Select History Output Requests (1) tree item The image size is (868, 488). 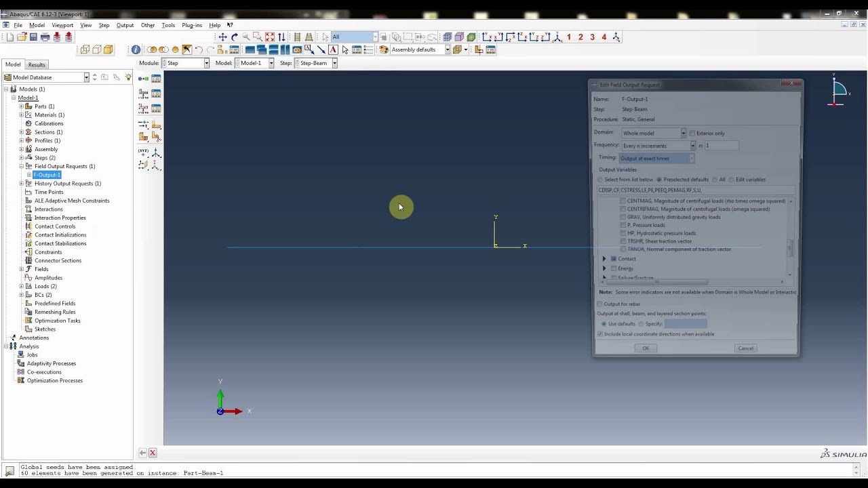coord(68,184)
